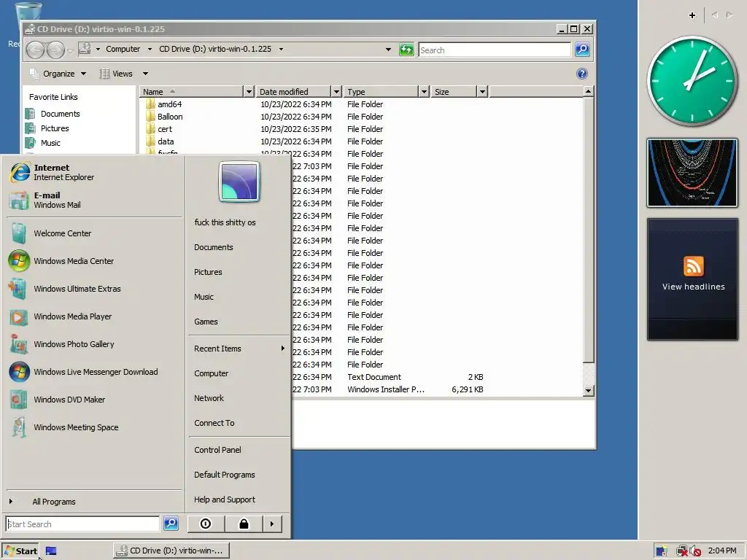Expand Recent Items submenu
This screenshot has width=747, height=560.
pos(239,349)
